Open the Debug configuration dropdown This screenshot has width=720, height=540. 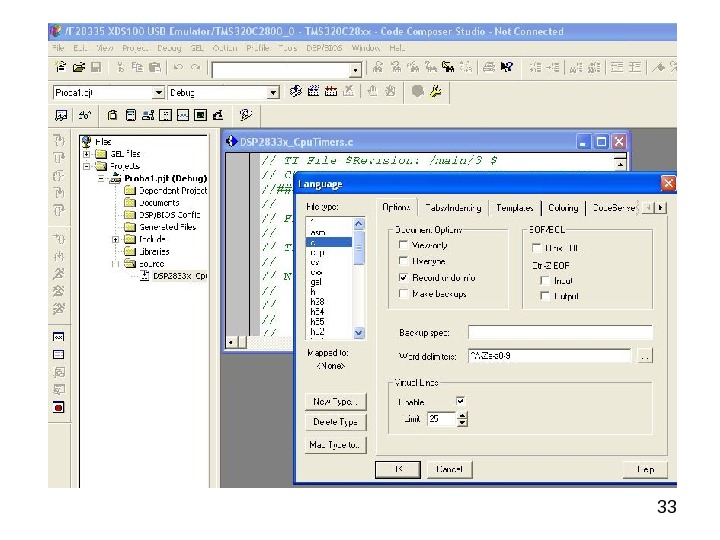[273, 93]
